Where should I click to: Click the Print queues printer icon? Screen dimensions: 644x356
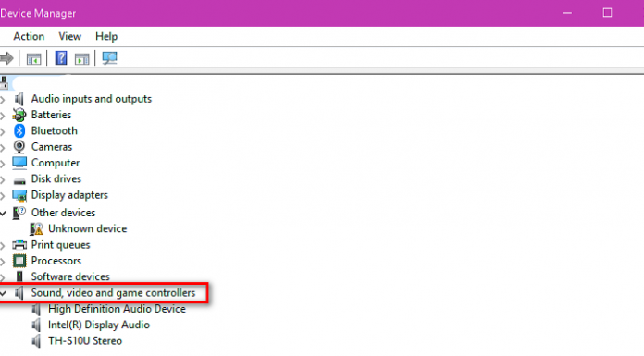tap(19, 245)
